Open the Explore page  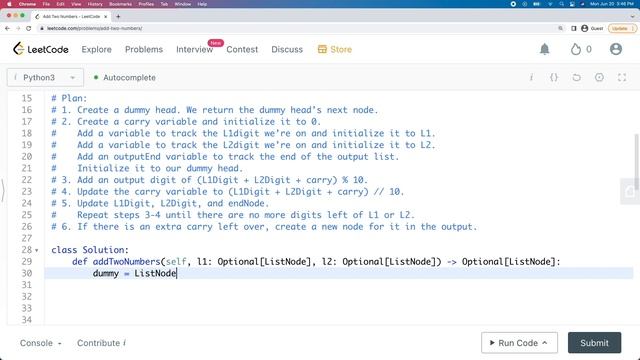[x=96, y=49]
